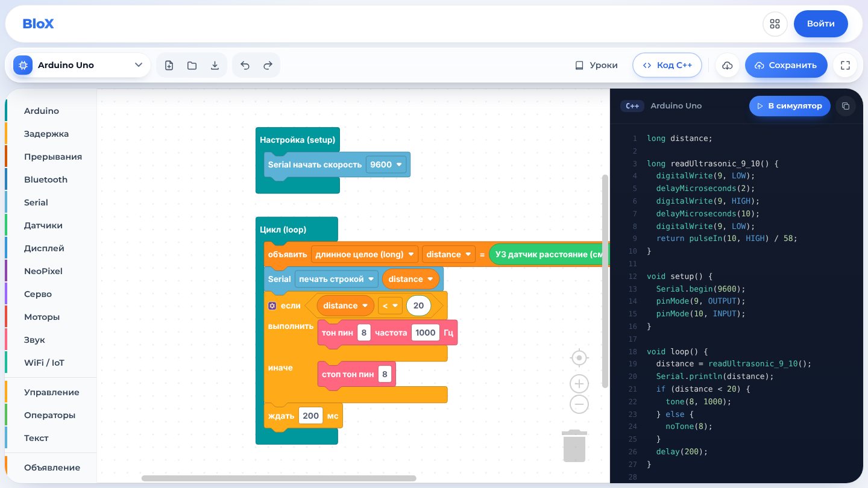Click the threshold value 20 field

[418, 305]
